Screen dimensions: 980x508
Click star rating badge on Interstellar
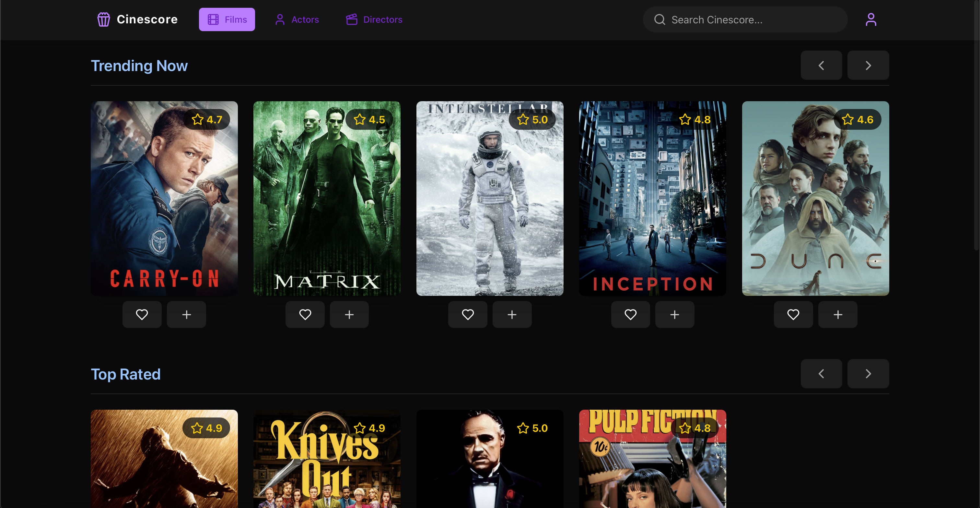532,120
